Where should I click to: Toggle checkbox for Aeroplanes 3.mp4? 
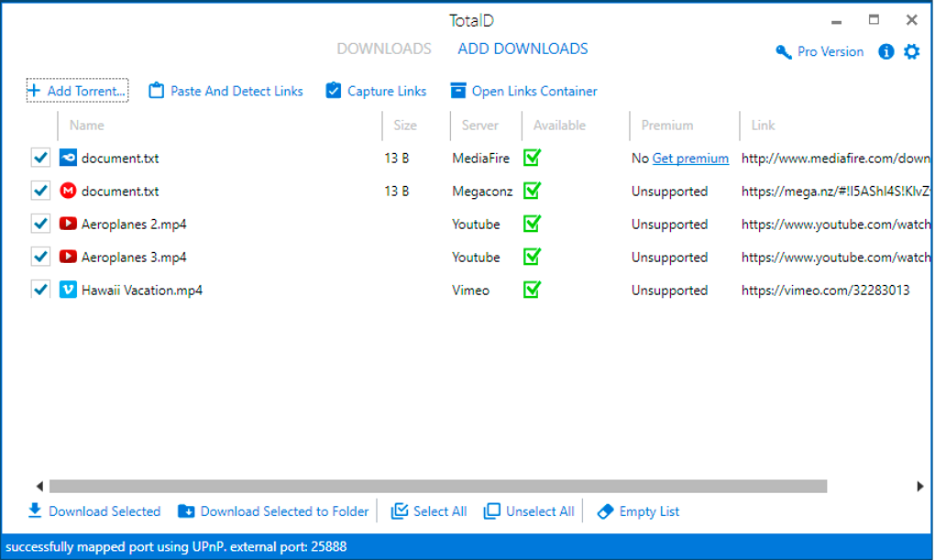40,257
